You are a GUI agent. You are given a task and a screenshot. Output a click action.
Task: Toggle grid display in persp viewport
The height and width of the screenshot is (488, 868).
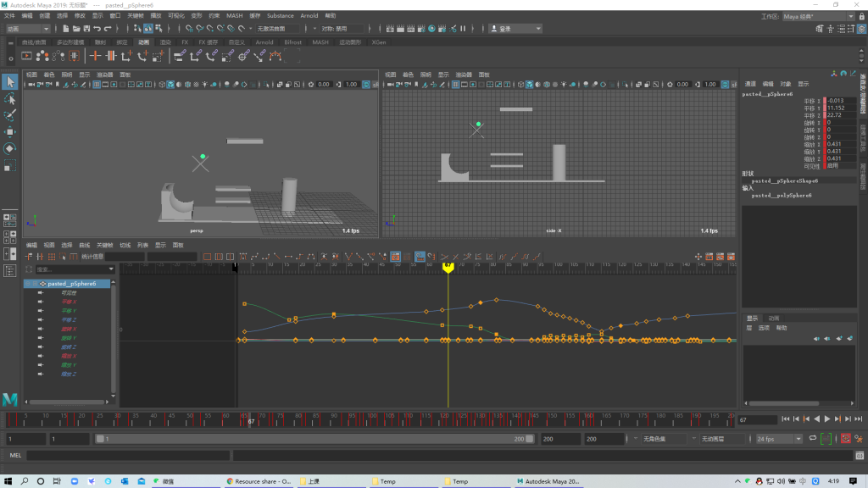click(97, 85)
